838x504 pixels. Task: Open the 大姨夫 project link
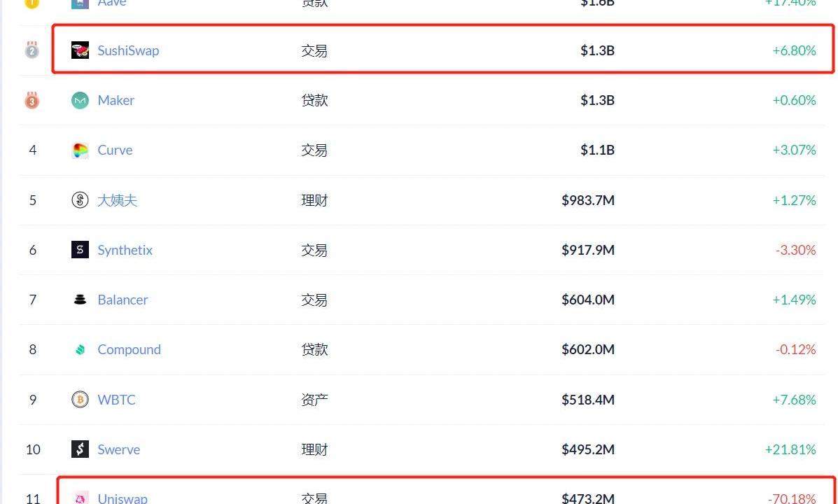coord(118,200)
